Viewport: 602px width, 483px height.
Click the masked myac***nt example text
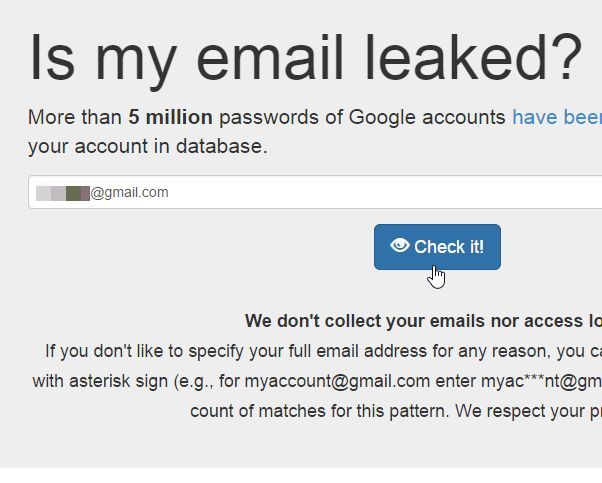(541, 382)
